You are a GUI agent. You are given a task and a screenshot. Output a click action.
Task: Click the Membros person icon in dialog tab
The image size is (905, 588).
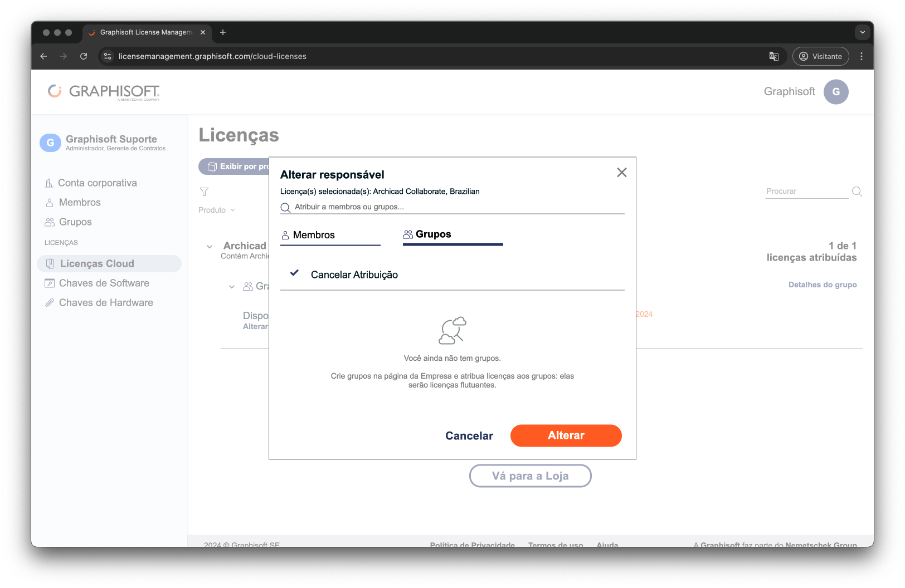[285, 235]
